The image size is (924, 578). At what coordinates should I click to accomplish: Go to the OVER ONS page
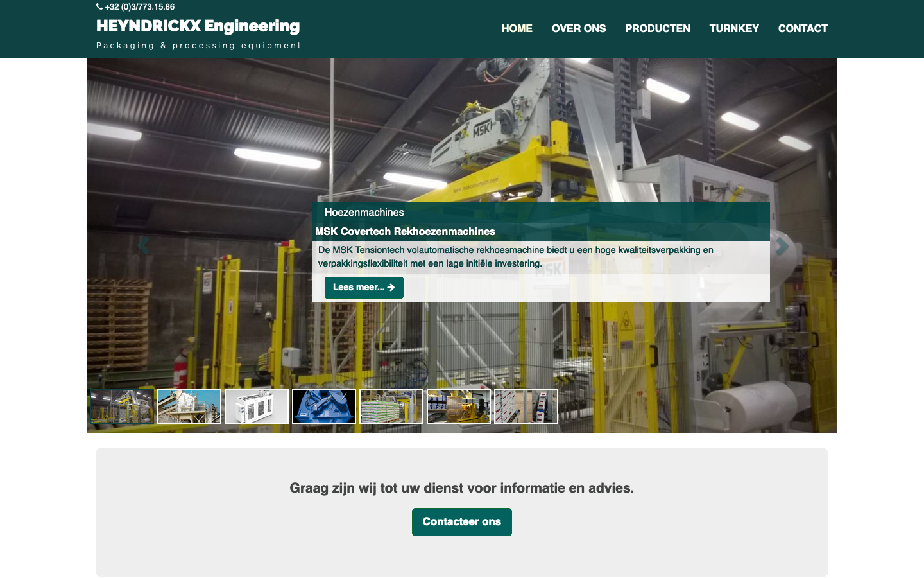[x=578, y=29]
